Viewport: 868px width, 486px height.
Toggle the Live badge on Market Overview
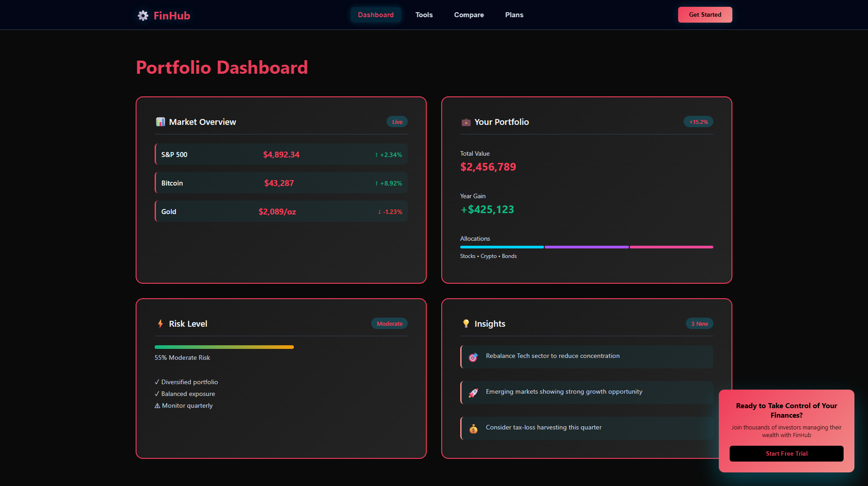[x=396, y=122]
